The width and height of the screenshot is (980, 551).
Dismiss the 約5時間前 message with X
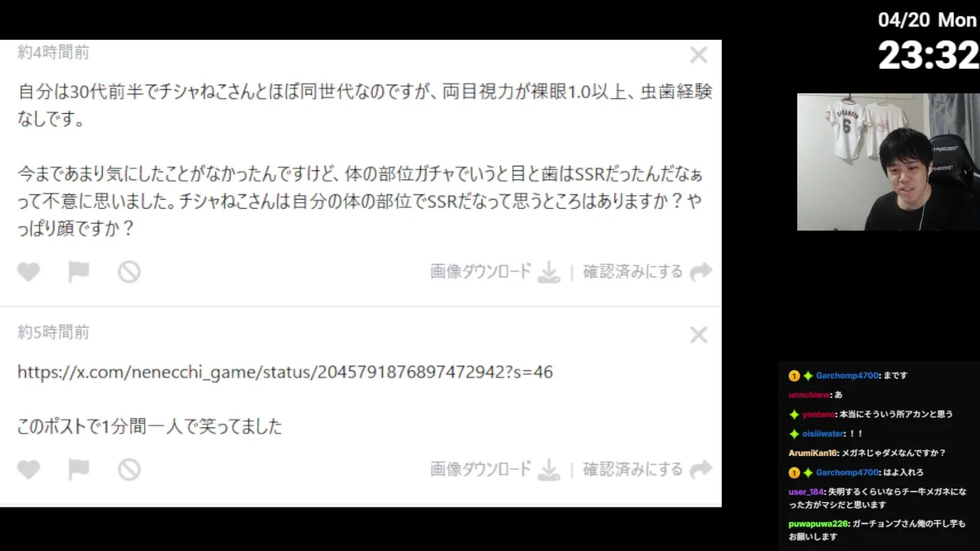coord(698,334)
